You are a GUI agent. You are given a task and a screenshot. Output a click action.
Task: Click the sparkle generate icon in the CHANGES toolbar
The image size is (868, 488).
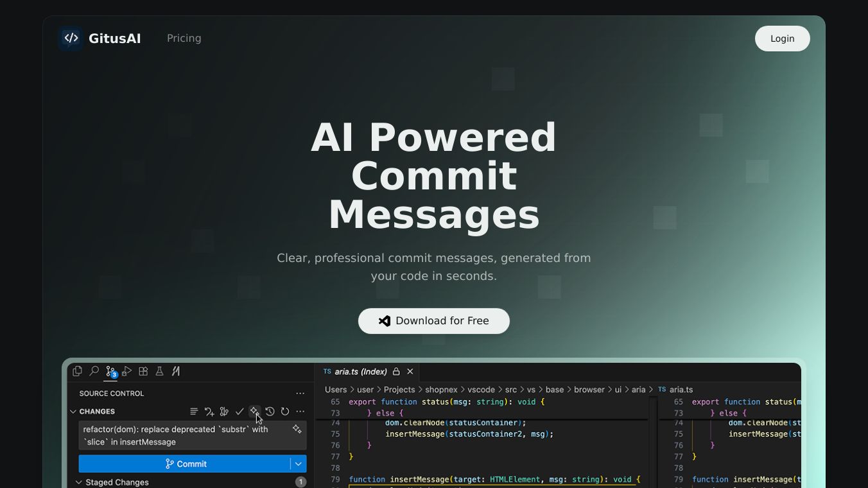pos(254,412)
